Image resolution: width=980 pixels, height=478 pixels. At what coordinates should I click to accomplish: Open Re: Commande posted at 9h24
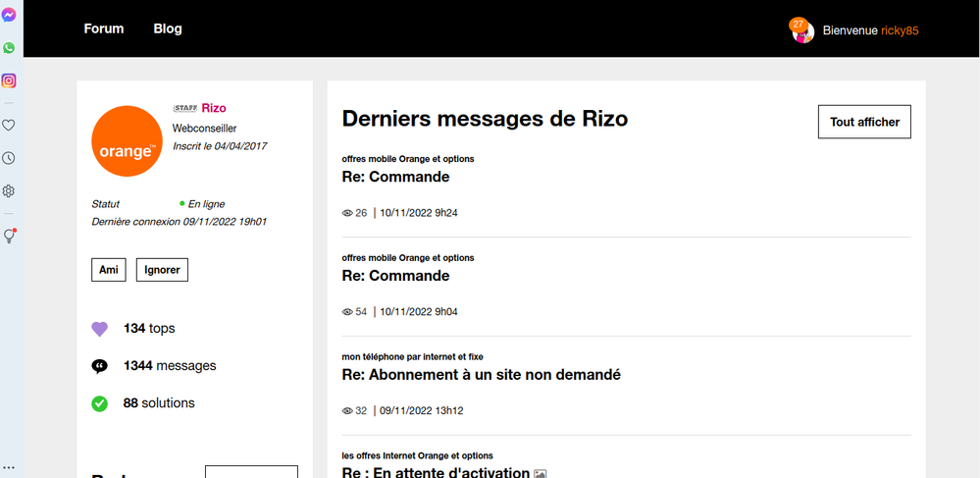pyautogui.click(x=395, y=177)
